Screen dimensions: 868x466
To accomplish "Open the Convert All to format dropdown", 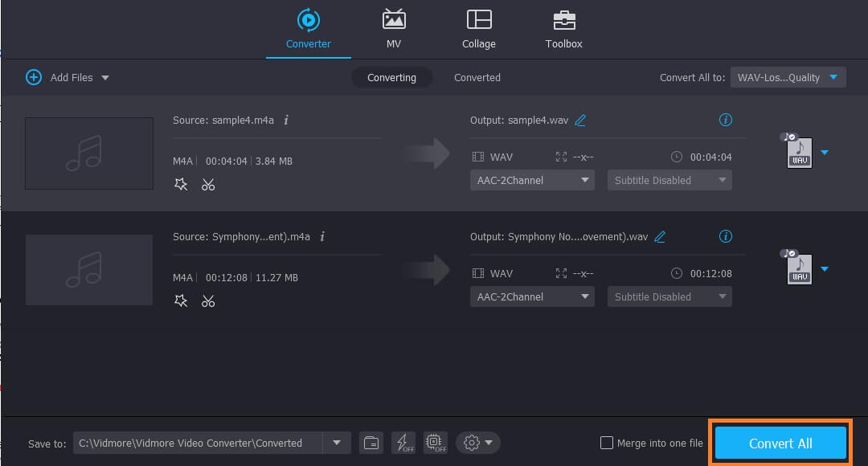I will click(788, 77).
